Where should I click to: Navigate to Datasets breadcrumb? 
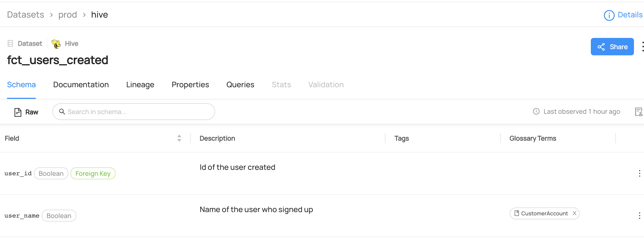[25, 15]
